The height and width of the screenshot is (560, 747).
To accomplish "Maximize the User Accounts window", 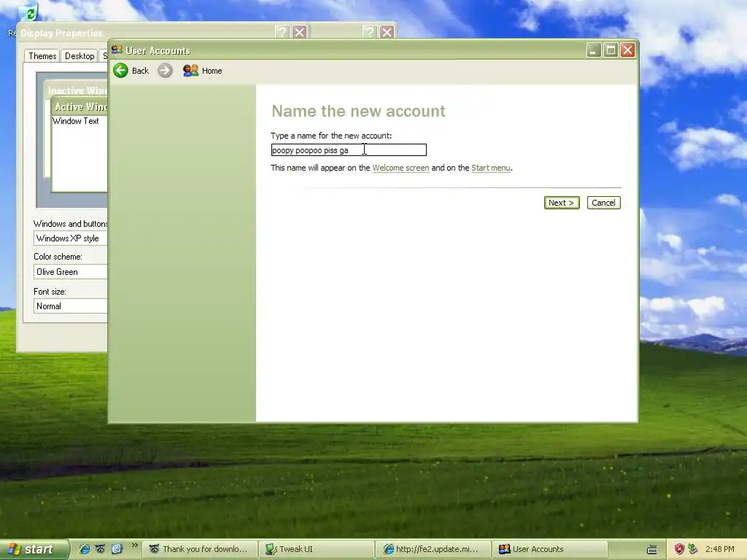I will 611,50.
